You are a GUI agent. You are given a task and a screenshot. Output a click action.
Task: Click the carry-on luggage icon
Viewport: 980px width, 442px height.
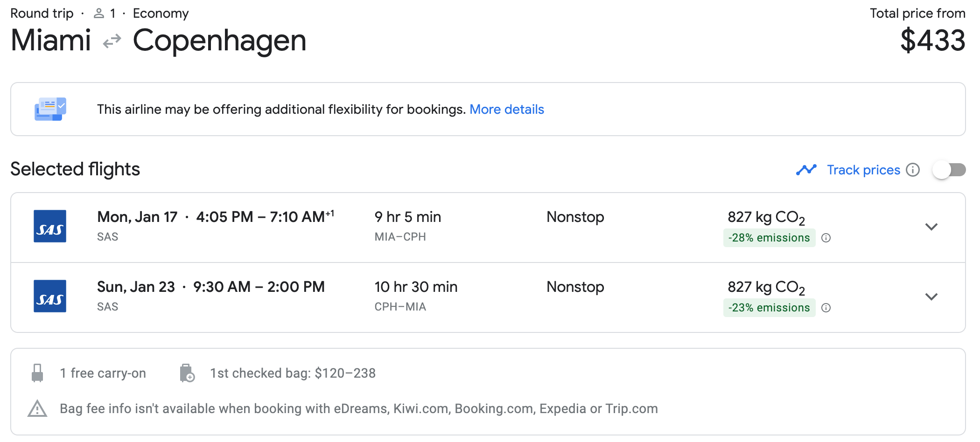point(37,373)
